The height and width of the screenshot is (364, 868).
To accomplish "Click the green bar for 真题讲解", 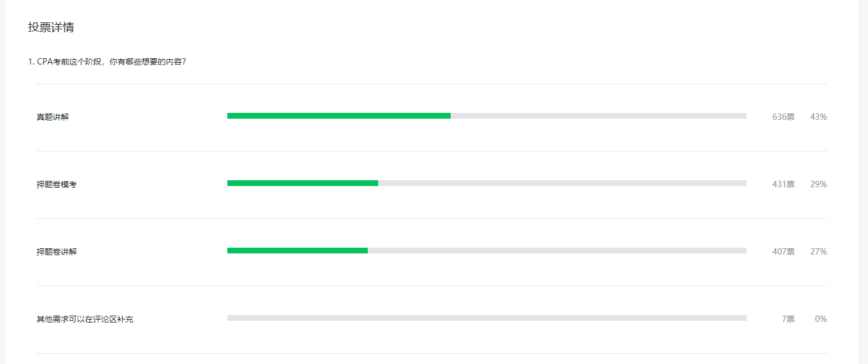I will click(339, 116).
